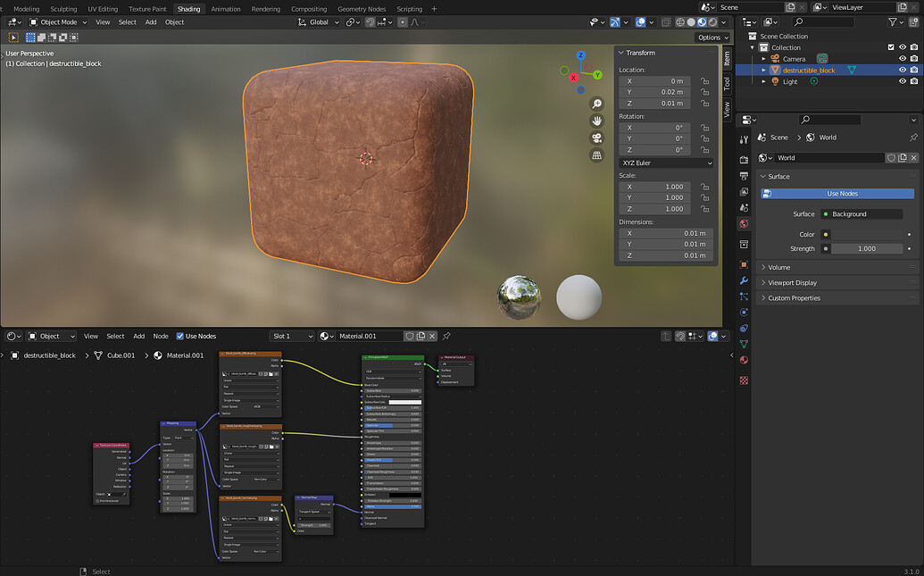
Task: Open the World properties tab icon
Action: 744,224
